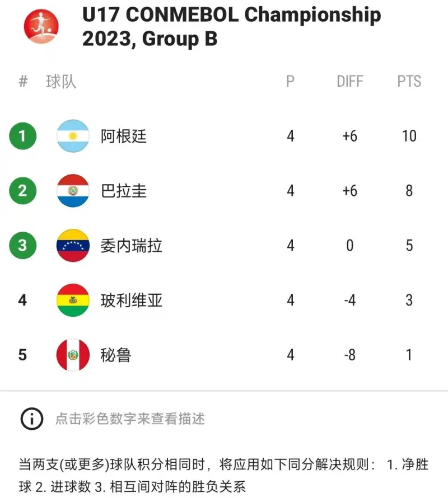Open team 巴拉圭 from standings
This screenshot has width=448, height=498.
click(x=123, y=191)
